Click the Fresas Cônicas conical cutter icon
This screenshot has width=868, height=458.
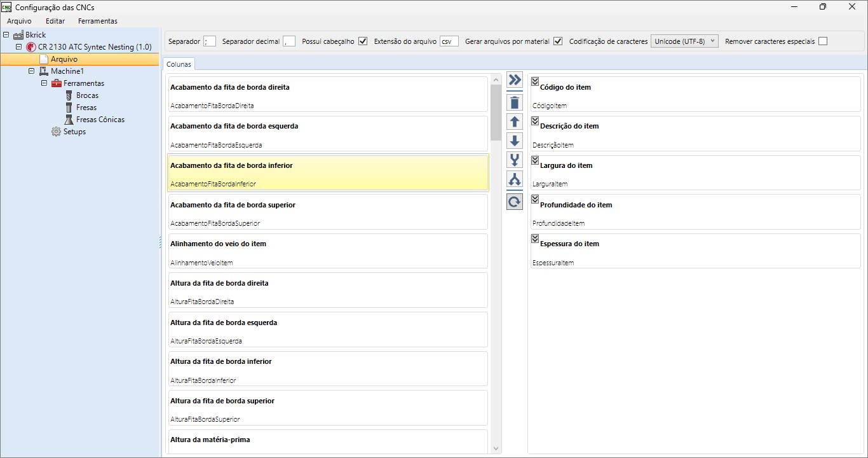click(69, 120)
